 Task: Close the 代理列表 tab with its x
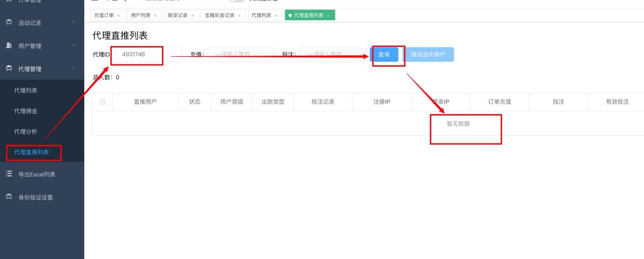pyautogui.click(x=276, y=16)
